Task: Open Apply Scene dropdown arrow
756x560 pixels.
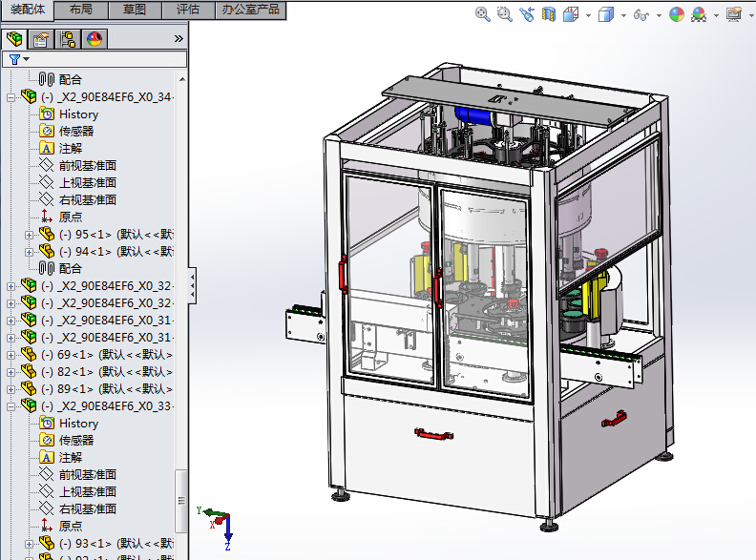Action: point(716,15)
